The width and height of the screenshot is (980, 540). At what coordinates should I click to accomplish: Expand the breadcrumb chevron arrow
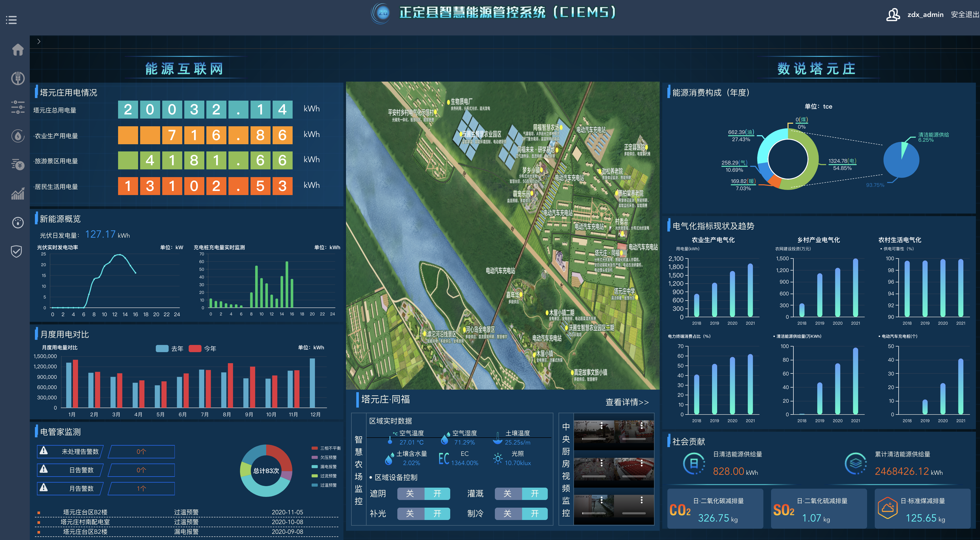(x=39, y=42)
